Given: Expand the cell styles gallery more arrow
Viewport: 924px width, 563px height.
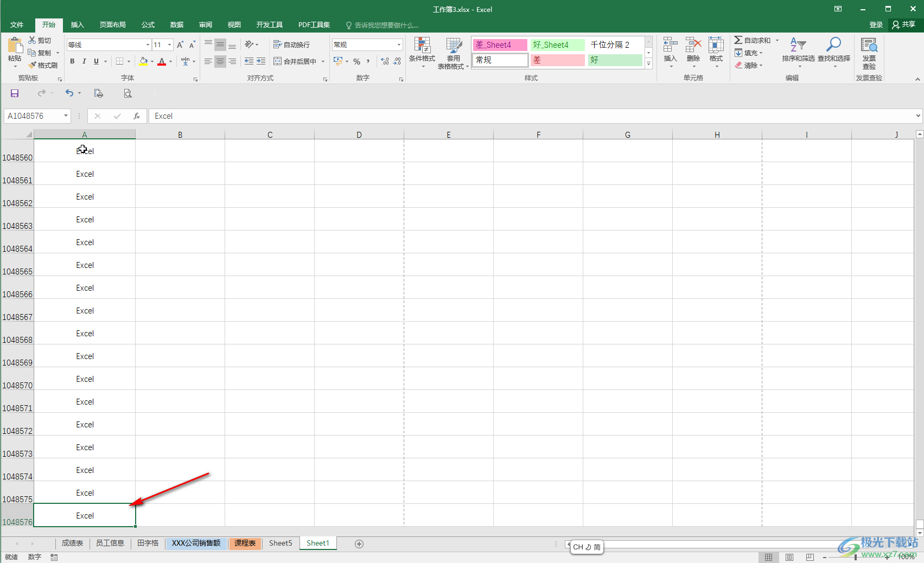Looking at the screenshot, I should click(648, 63).
